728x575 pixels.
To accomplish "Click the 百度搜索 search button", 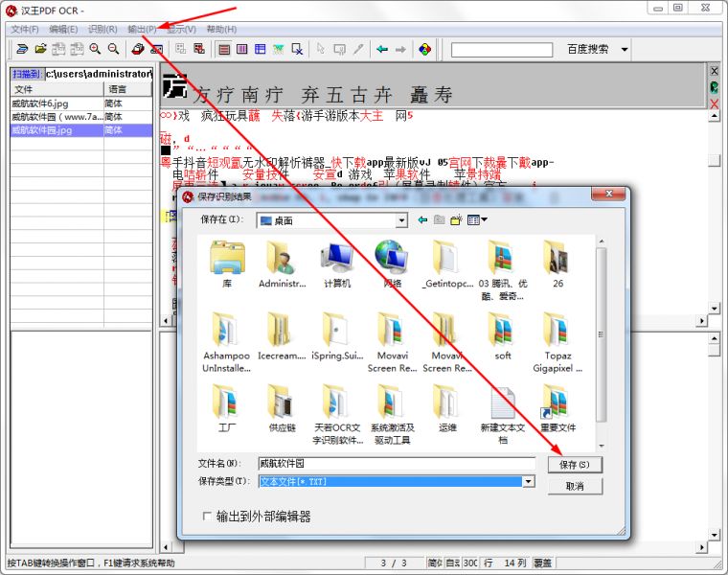I will point(588,49).
